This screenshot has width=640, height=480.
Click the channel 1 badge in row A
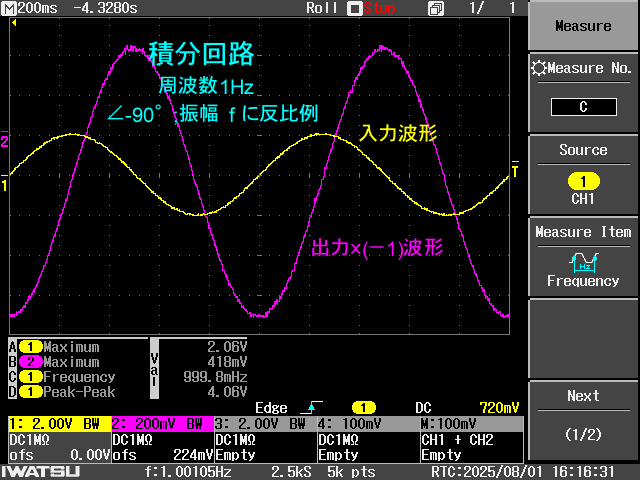pyautogui.click(x=30, y=347)
